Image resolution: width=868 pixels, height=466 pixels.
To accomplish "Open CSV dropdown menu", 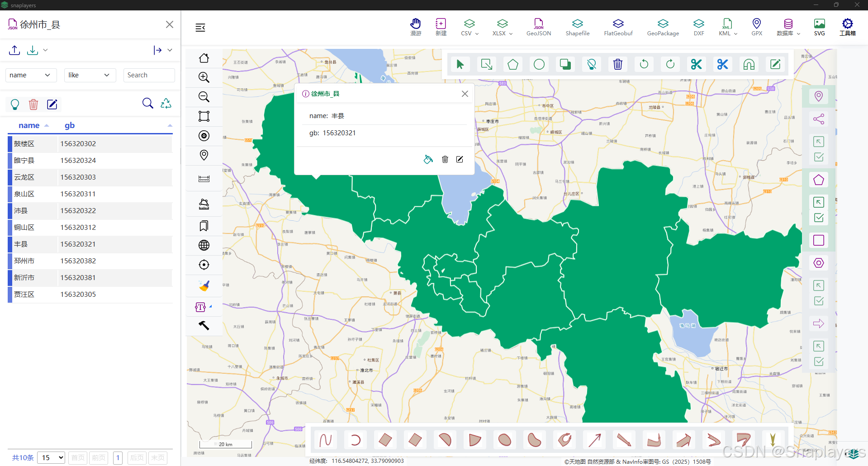I will point(470,27).
